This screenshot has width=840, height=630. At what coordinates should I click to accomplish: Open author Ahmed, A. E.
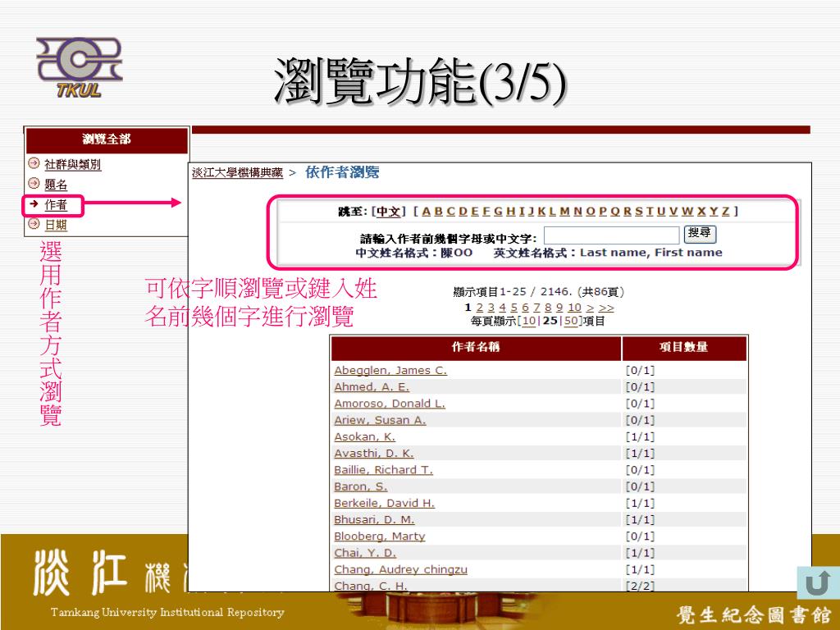[372, 387]
